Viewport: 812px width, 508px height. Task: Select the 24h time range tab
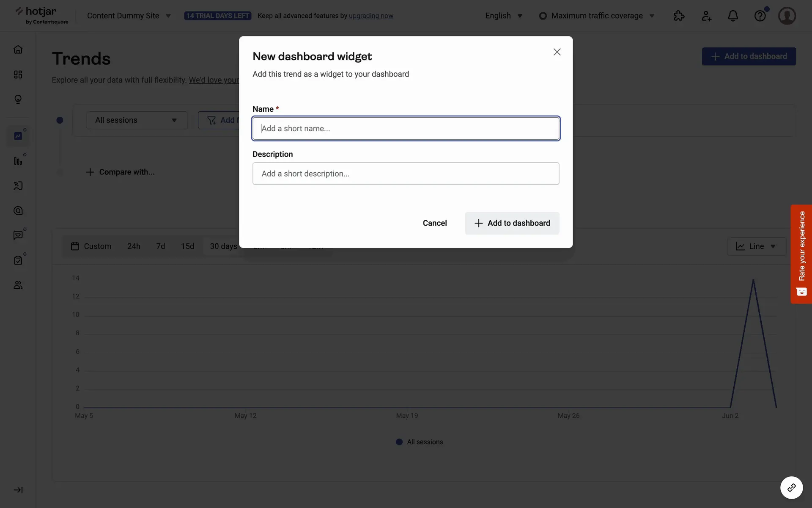134,246
